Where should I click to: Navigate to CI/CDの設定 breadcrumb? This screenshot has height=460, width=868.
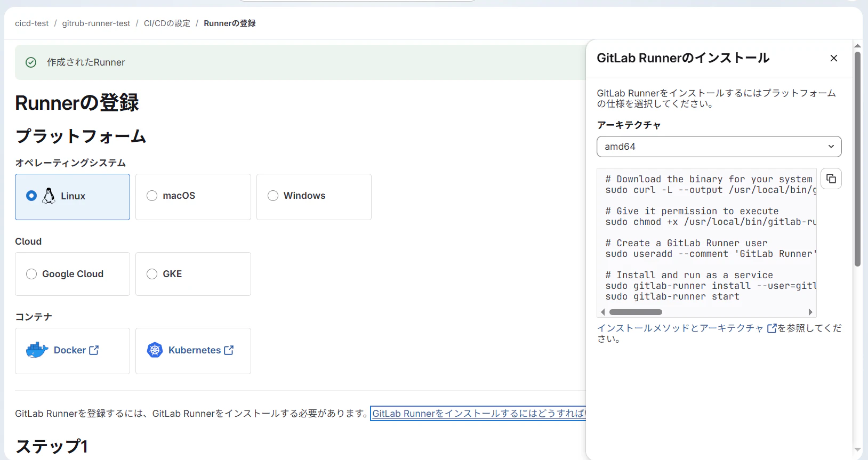167,23
